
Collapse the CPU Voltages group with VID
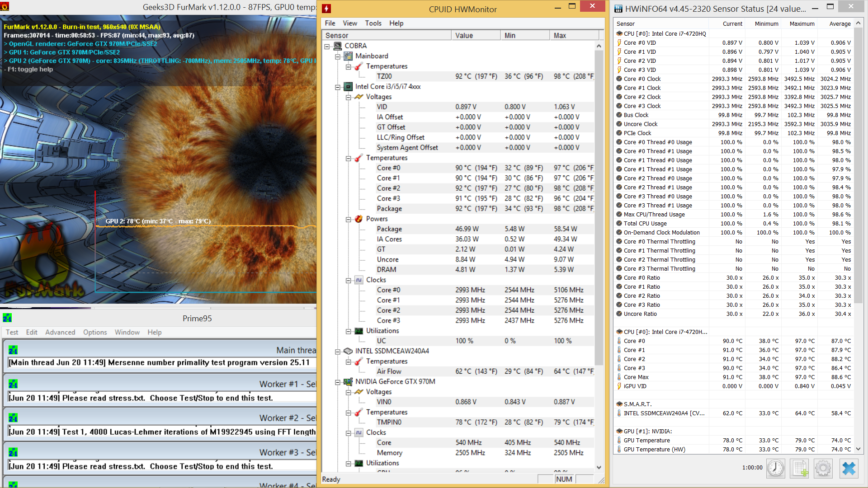349,97
